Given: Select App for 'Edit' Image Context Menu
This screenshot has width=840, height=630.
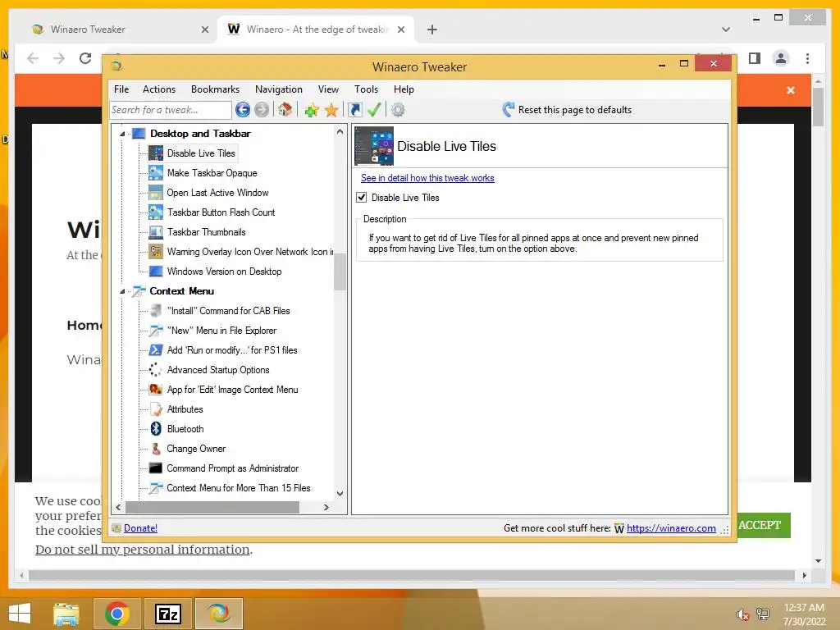Looking at the screenshot, I should pos(232,390).
